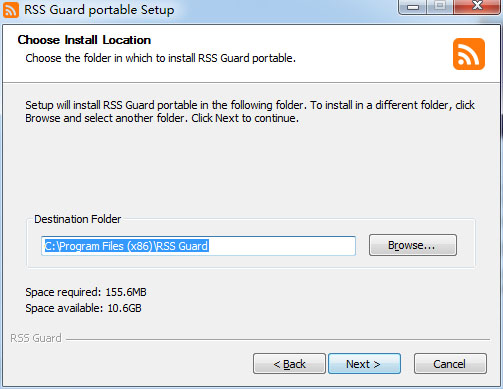Go to previous step with Back
The height and width of the screenshot is (389, 503).
coord(289,364)
